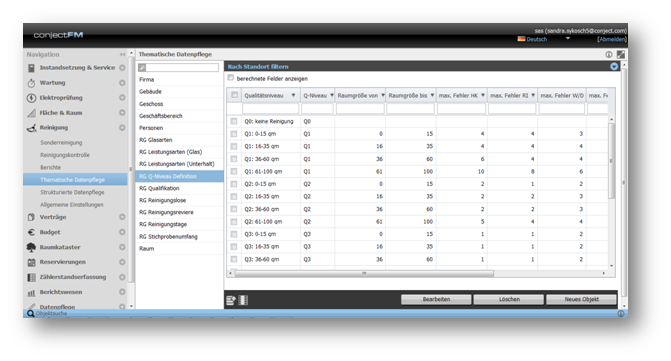Click the Bearbeiten button
Viewport: 671px width, 361px height.
[x=436, y=299]
